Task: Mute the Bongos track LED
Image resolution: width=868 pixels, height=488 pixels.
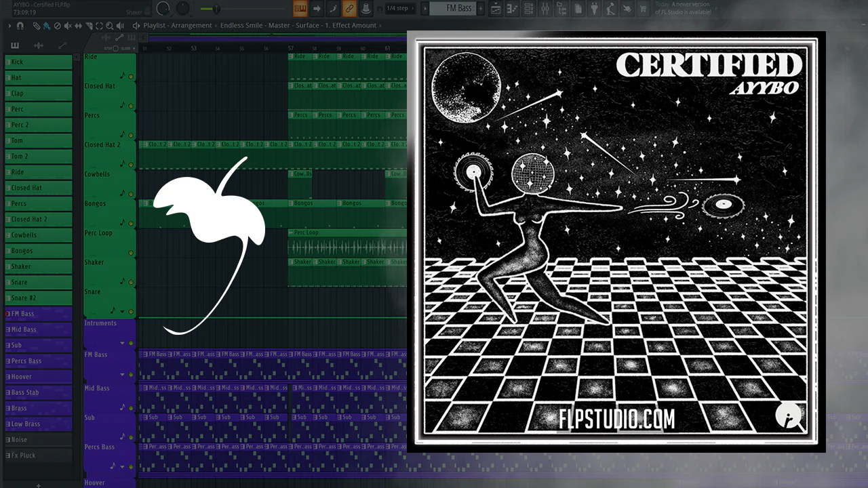Action: 131,222
